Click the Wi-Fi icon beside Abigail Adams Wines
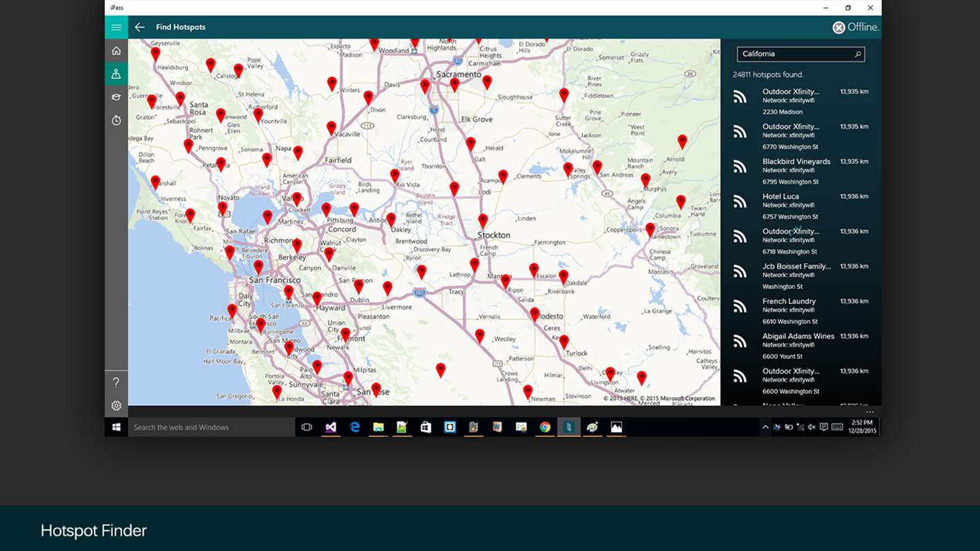 tap(740, 341)
